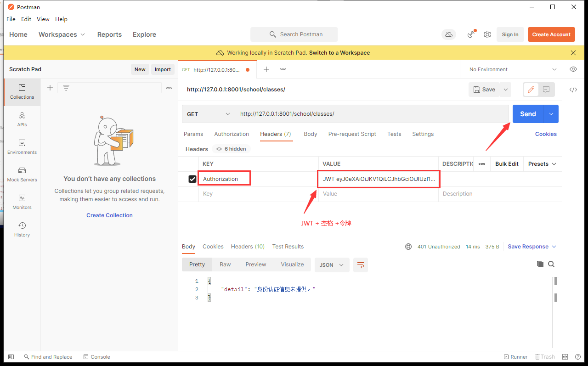Search the response with magnifier icon
Viewport: 588px width, 366px height.
(551, 264)
